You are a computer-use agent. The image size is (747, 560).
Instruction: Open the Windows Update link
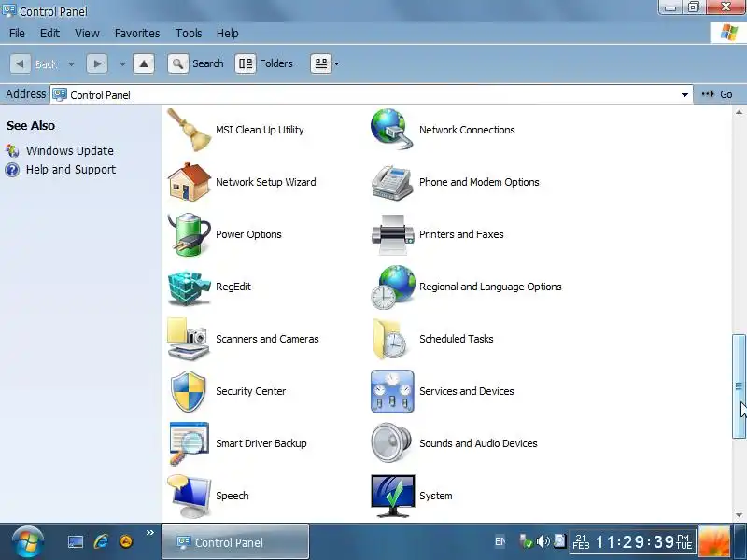click(x=69, y=151)
